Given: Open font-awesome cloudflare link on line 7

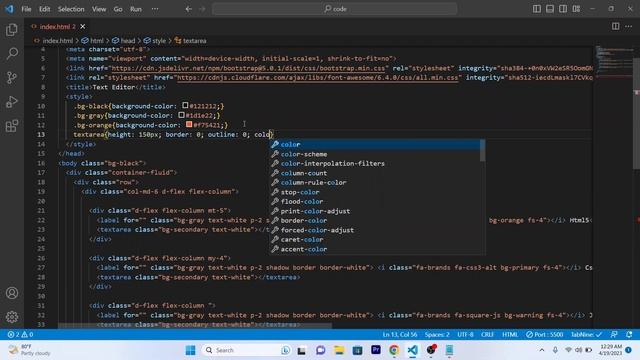Looking at the screenshot, I should pyautogui.click(x=318, y=78).
